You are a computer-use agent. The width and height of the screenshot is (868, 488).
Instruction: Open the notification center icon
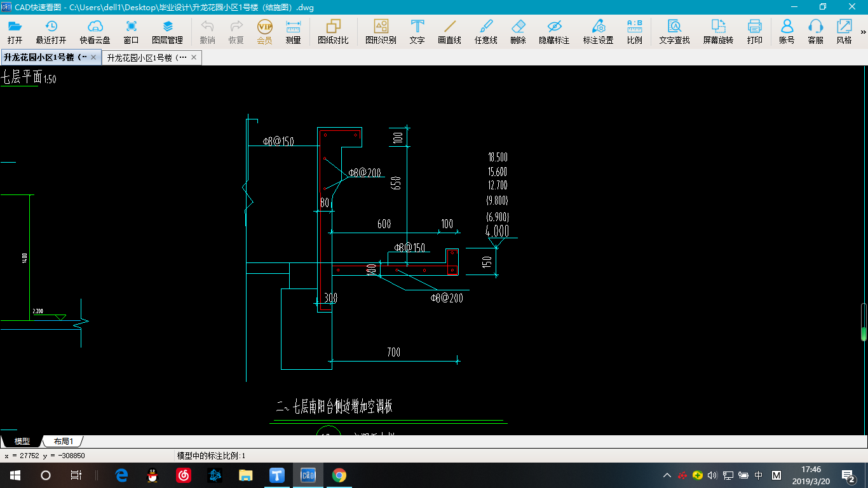point(848,475)
